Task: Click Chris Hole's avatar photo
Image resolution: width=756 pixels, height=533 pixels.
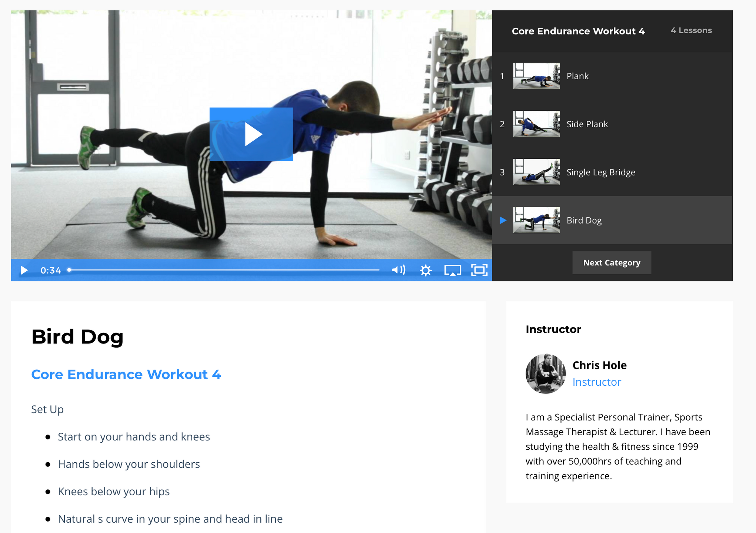Action: coord(545,373)
